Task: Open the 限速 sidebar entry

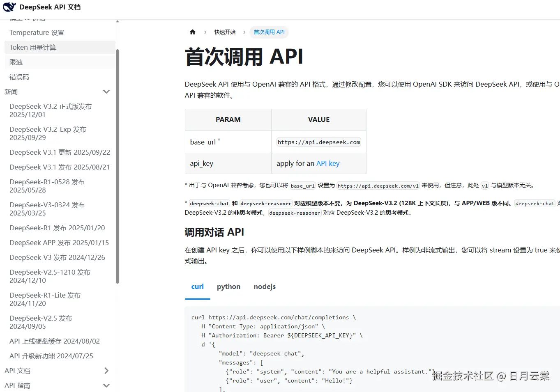Action: pyautogui.click(x=16, y=62)
